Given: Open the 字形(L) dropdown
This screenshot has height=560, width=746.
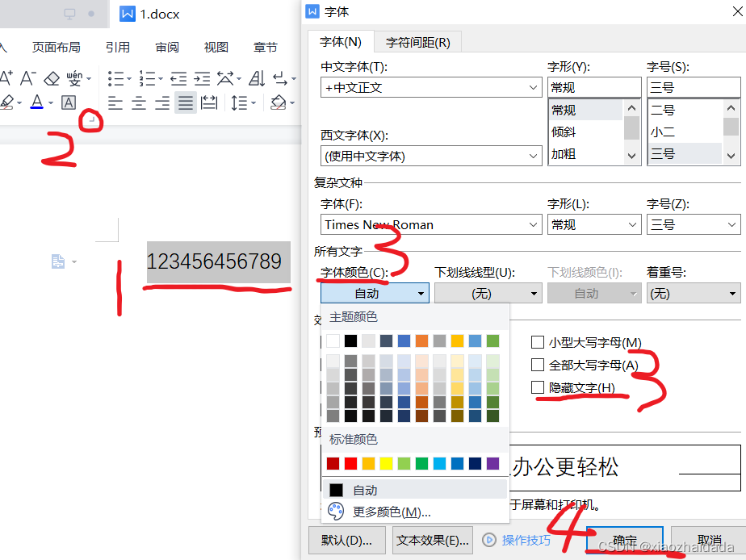Looking at the screenshot, I should tap(594, 224).
